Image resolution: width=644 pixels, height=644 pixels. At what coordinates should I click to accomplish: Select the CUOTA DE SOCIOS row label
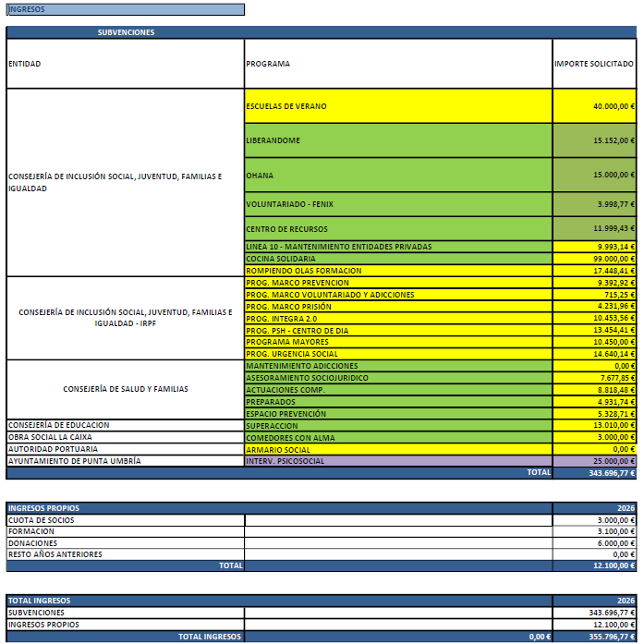click(x=126, y=520)
